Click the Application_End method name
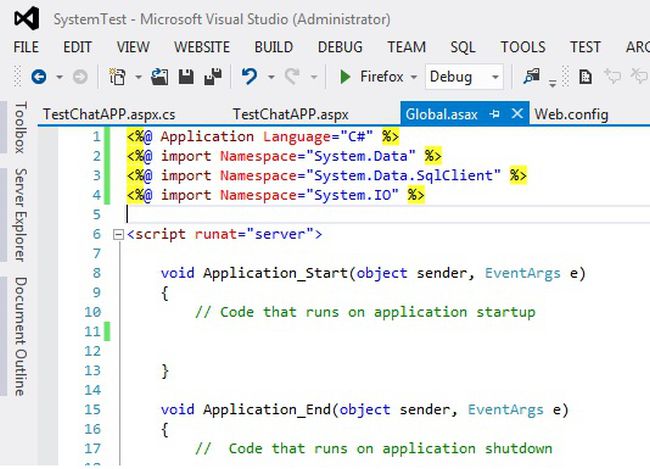 [267, 409]
